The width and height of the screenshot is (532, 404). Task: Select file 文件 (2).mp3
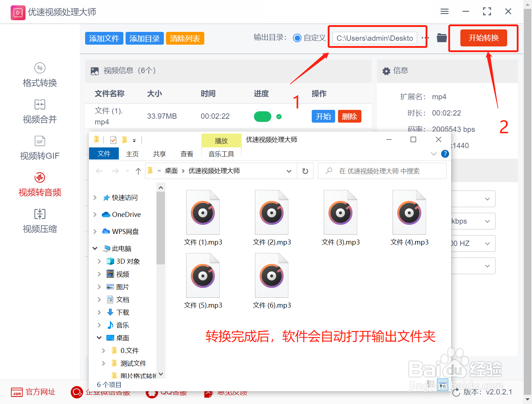272,218
